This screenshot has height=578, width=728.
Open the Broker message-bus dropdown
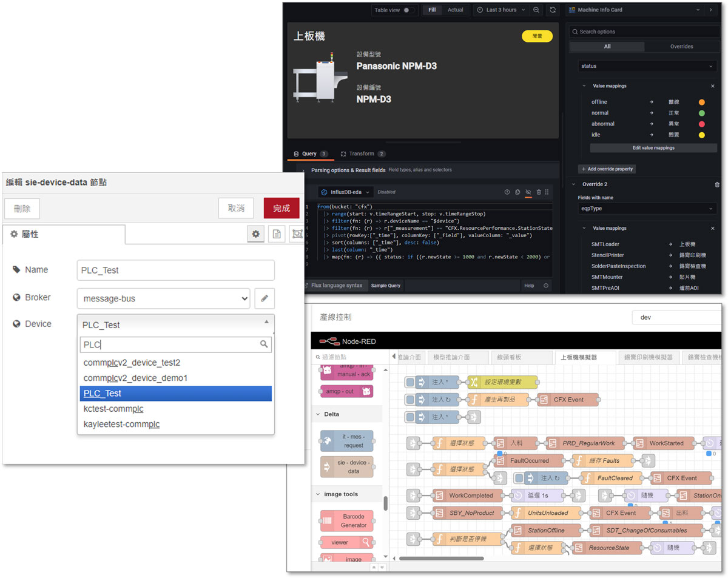pyautogui.click(x=163, y=298)
